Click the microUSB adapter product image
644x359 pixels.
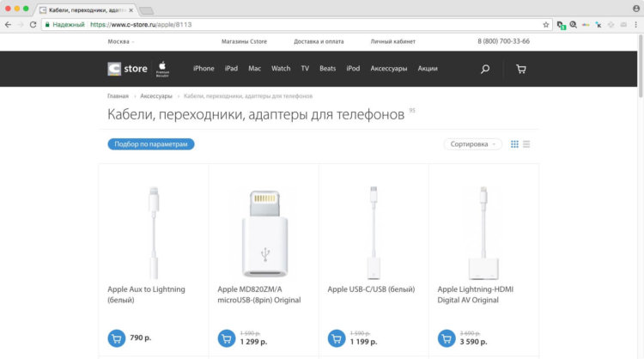264,233
